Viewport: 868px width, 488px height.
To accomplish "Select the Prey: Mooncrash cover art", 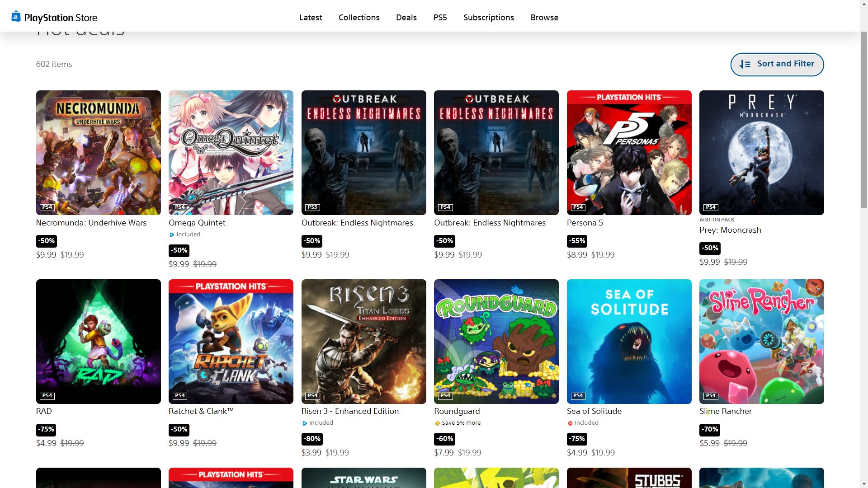I will coord(761,153).
